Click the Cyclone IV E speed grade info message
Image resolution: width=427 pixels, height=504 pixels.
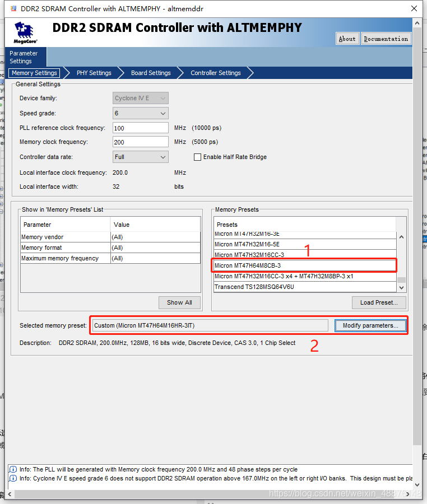point(215,478)
